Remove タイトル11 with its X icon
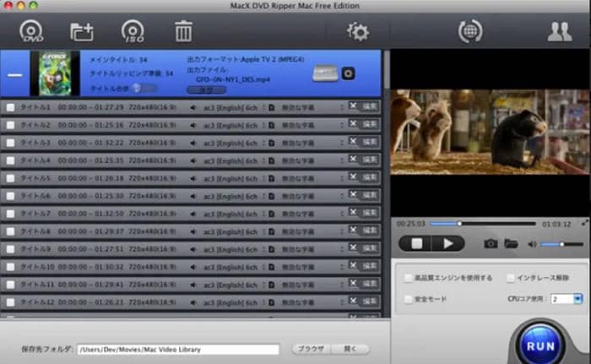 point(353,283)
